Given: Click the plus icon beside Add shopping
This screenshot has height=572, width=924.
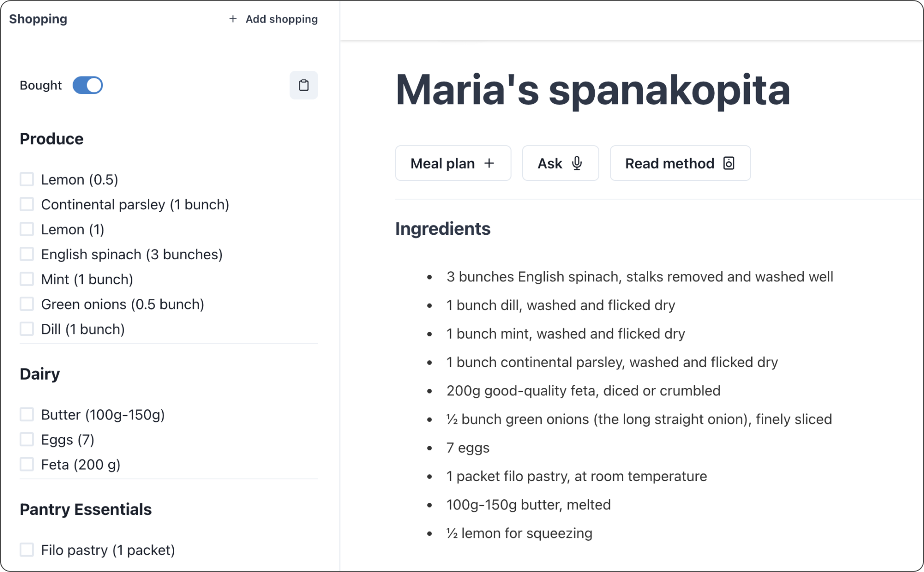Looking at the screenshot, I should (233, 19).
